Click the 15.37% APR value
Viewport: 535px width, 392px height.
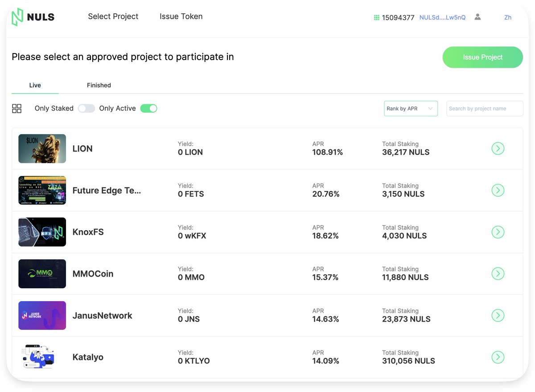pyautogui.click(x=325, y=278)
